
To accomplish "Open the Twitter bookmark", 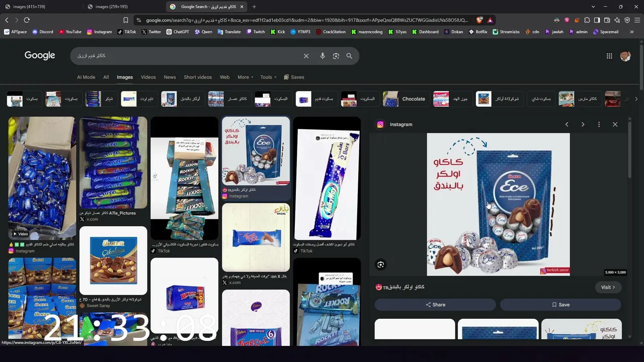I will 151,32.
